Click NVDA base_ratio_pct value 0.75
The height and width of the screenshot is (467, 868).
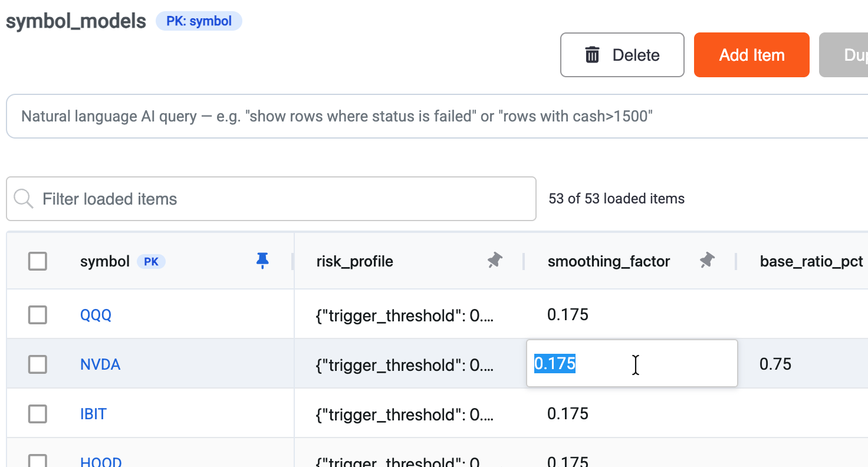775,364
